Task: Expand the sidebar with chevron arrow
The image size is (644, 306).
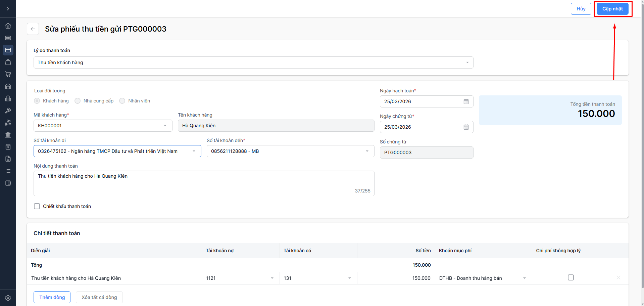Action: 8,9
